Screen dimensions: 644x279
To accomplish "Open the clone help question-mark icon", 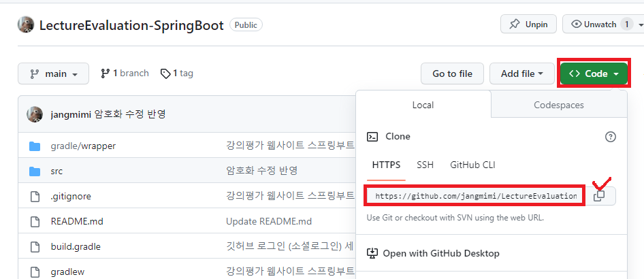I will (611, 137).
